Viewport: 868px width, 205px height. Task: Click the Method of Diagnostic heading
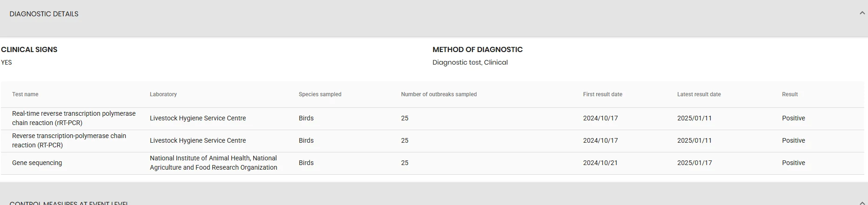tap(478, 49)
